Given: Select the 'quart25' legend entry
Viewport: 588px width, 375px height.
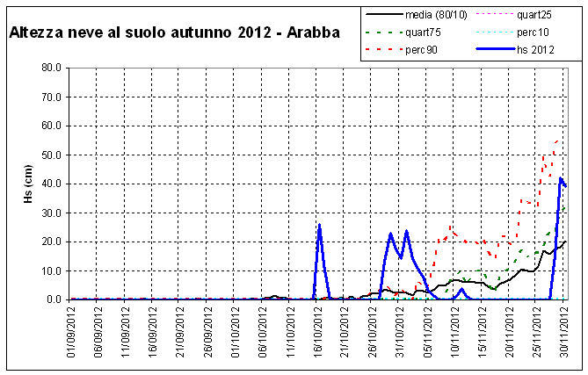Looking at the screenshot, I should point(535,15).
